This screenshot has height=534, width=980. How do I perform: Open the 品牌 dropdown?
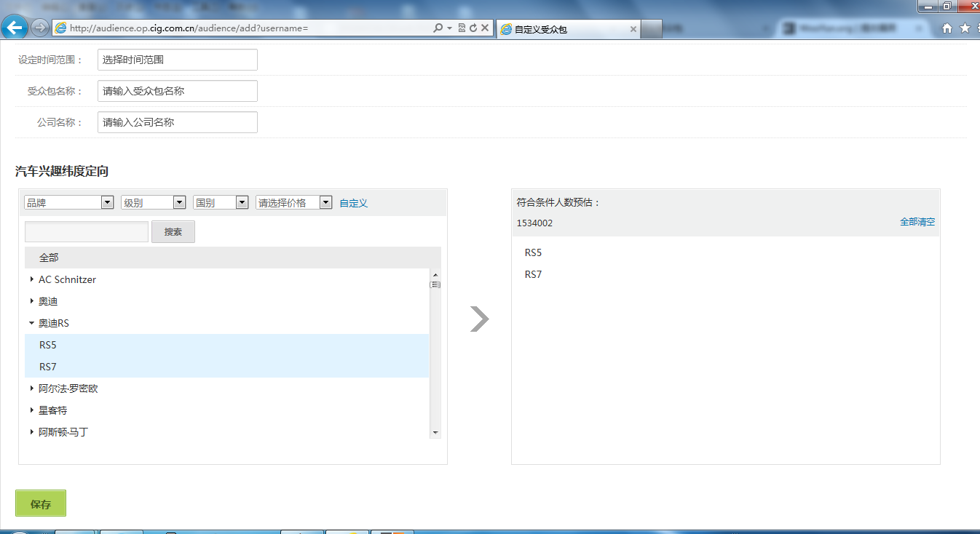click(69, 202)
